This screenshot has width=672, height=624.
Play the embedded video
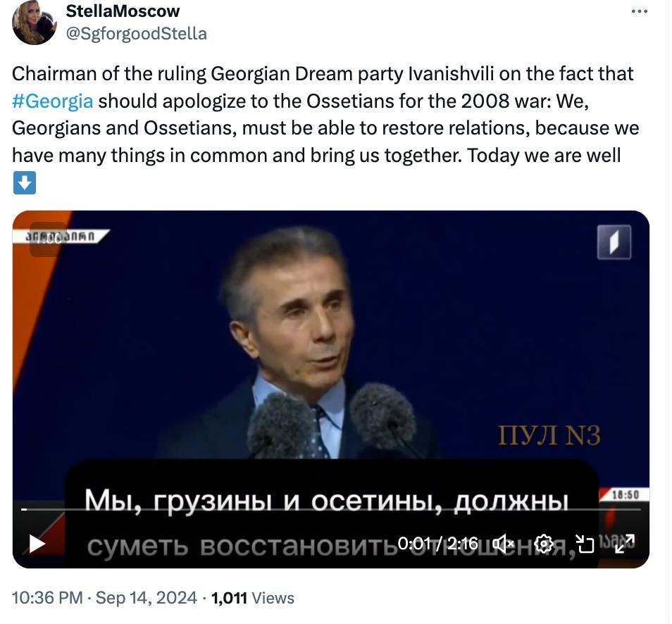point(37,544)
